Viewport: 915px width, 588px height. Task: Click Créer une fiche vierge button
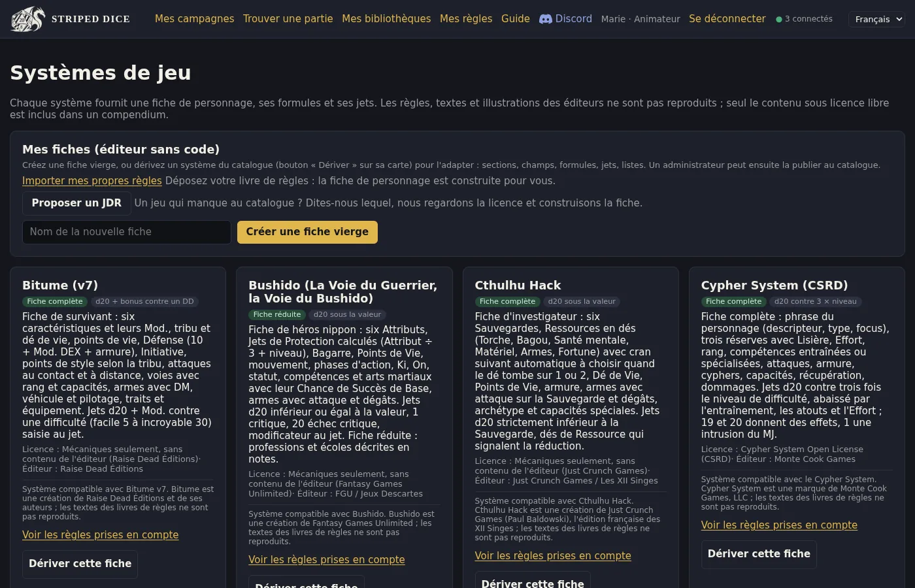pyautogui.click(x=307, y=232)
